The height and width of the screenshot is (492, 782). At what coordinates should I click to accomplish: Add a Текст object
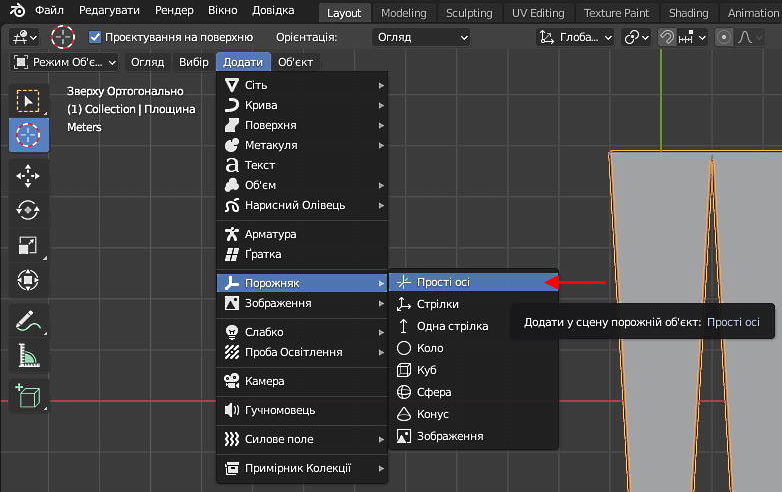302,165
